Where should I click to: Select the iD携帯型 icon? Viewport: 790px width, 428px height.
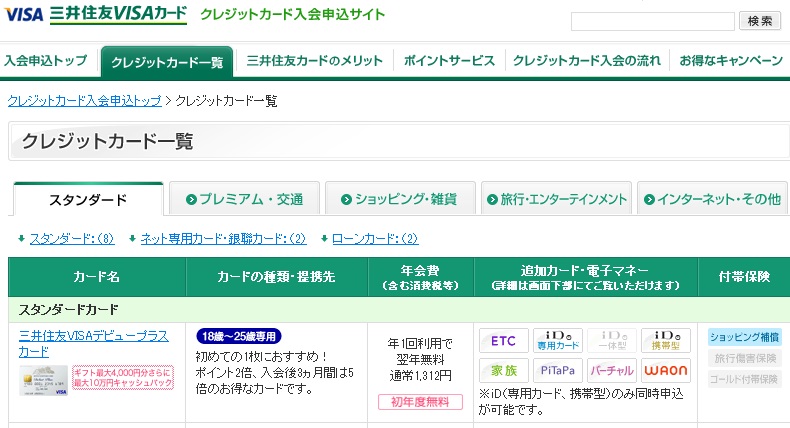(666, 341)
